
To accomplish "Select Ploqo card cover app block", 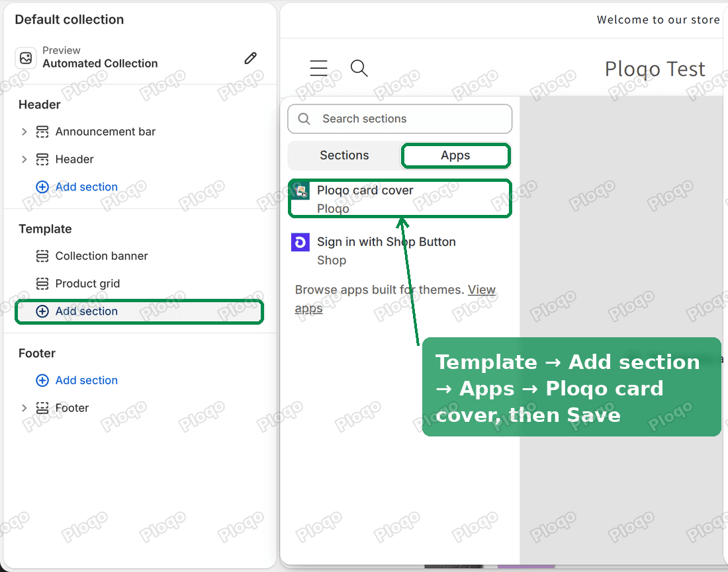I will click(x=400, y=198).
